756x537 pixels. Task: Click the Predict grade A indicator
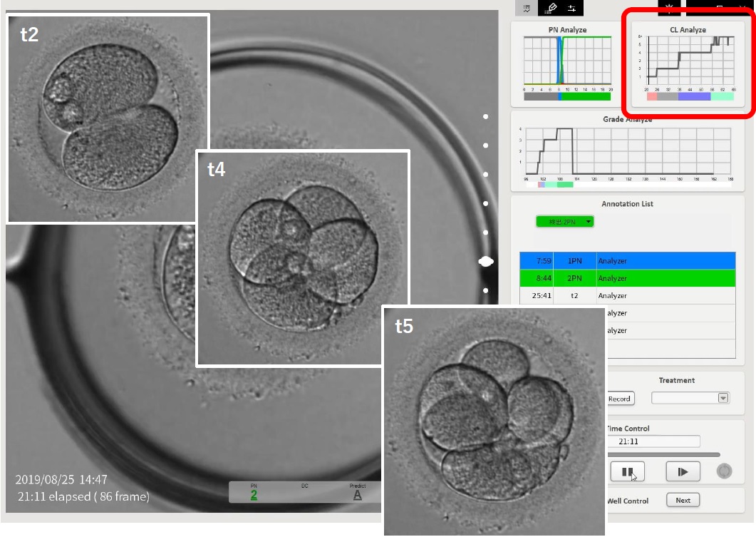coord(357,494)
